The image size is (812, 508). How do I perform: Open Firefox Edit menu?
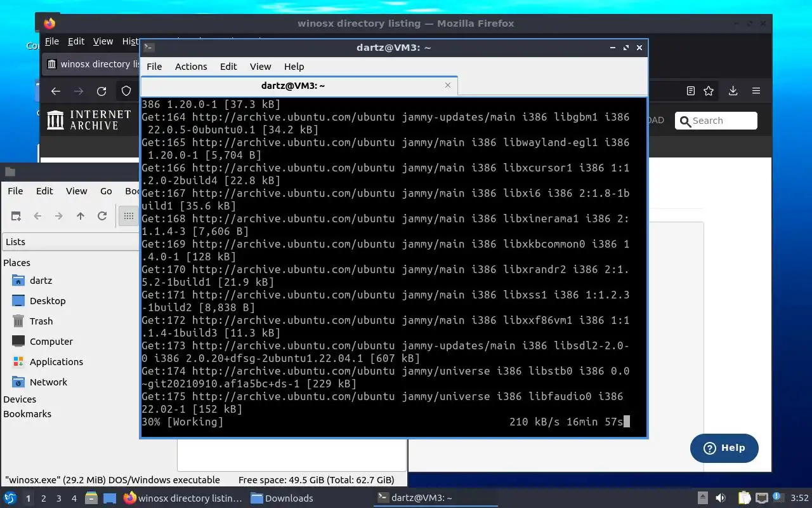tap(76, 41)
